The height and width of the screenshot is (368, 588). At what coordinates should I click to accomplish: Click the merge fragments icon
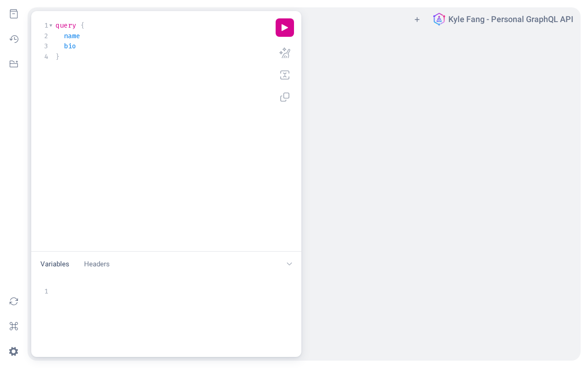tap(285, 75)
